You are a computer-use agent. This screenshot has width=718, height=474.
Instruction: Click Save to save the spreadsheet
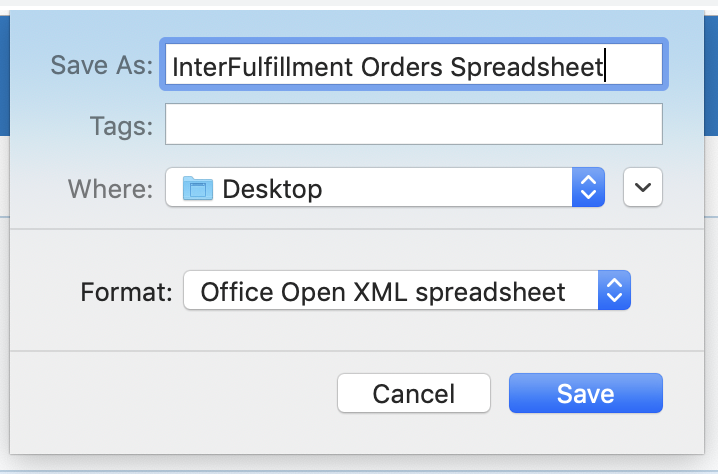pos(586,393)
